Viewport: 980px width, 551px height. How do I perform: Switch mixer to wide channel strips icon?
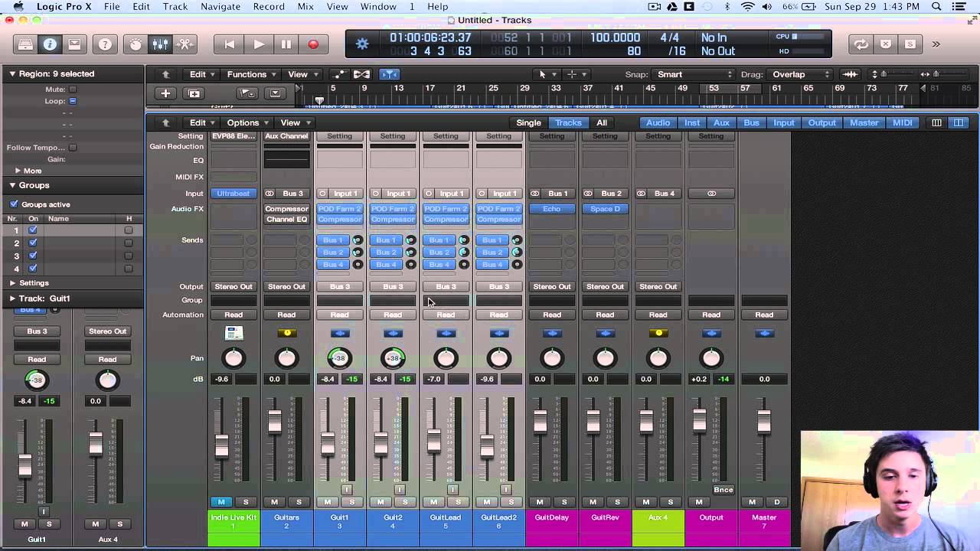pos(958,122)
